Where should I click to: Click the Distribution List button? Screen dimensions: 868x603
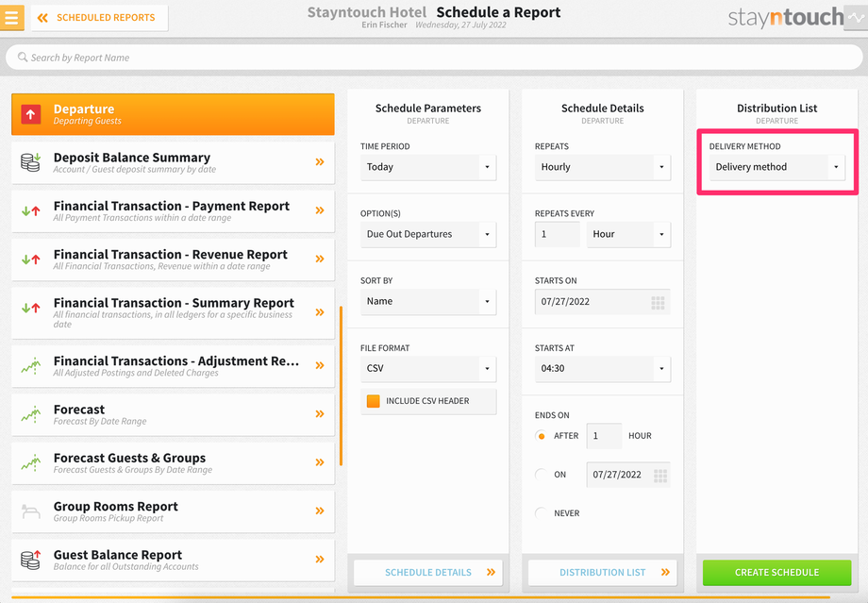click(603, 573)
